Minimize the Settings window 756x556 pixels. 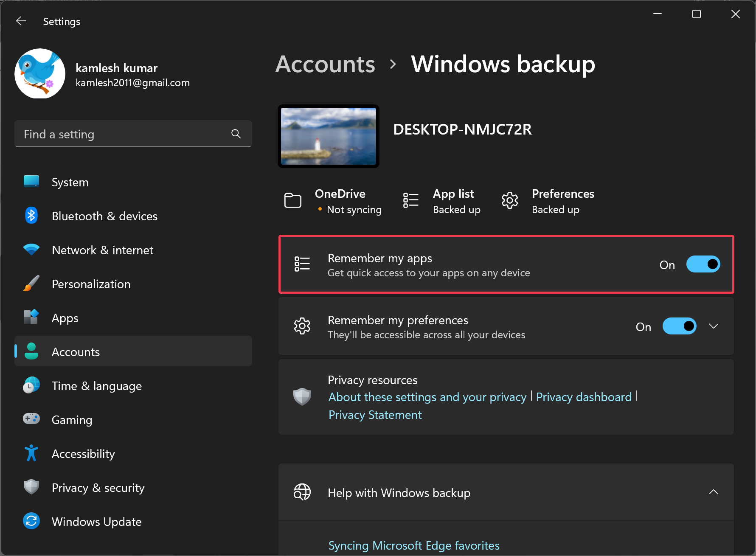click(x=658, y=14)
